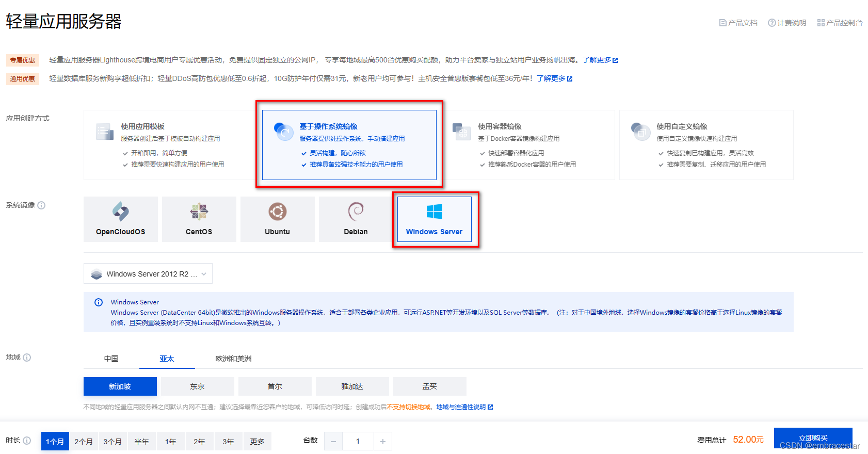Screen dimensions: 868x454
Task: Choose 3年 duration
Action: (229, 441)
